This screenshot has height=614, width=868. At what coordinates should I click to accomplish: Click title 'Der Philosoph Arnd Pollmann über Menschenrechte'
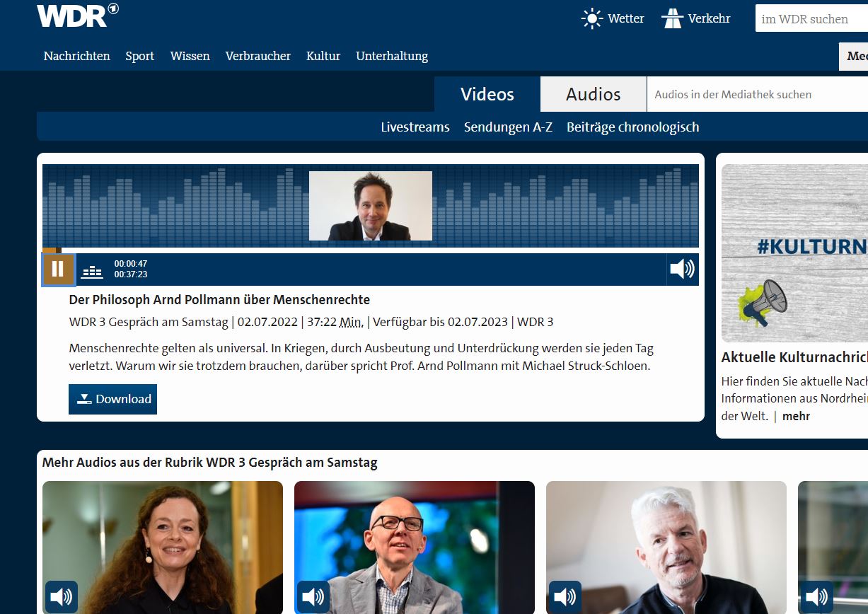click(x=219, y=300)
